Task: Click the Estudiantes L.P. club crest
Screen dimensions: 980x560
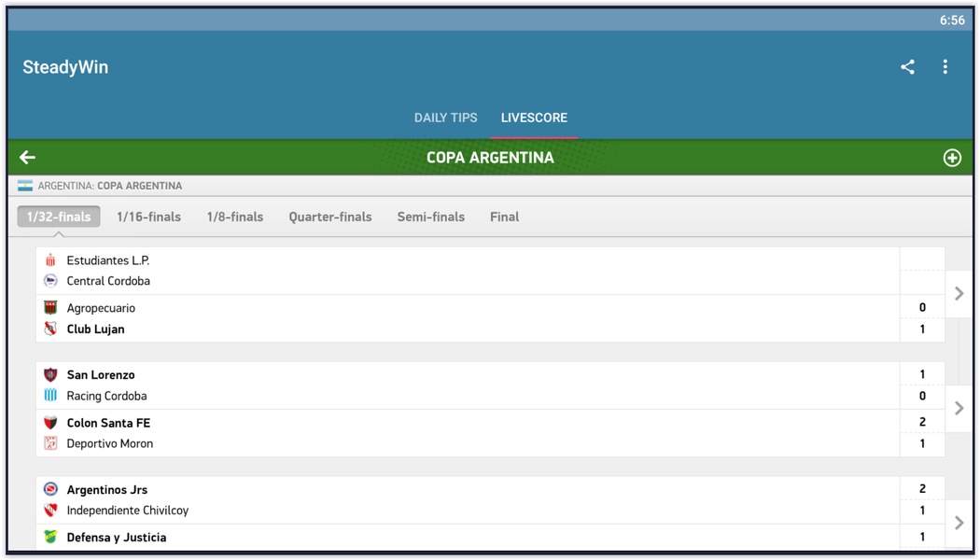Action: coord(50,260)
